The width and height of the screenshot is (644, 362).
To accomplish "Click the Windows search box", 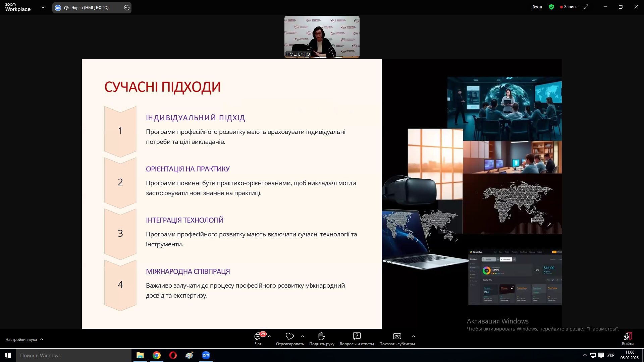I will click(74, 355).
